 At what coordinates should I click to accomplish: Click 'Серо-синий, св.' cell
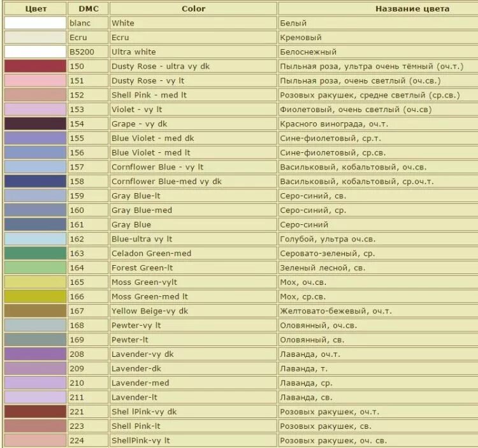tap(379, 196)
